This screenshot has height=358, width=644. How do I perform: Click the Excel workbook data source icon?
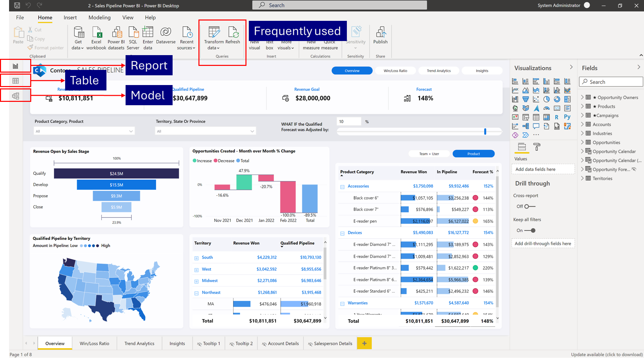click(x=96, y=38)
